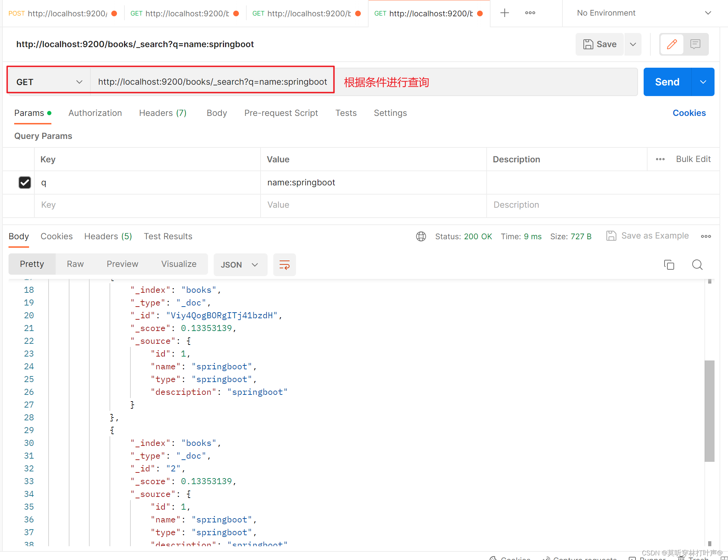Image resolution: width=728 pixels, height=560 pixels.
Task: Click the new tab plus icon
Action: (x=504, y=13)
